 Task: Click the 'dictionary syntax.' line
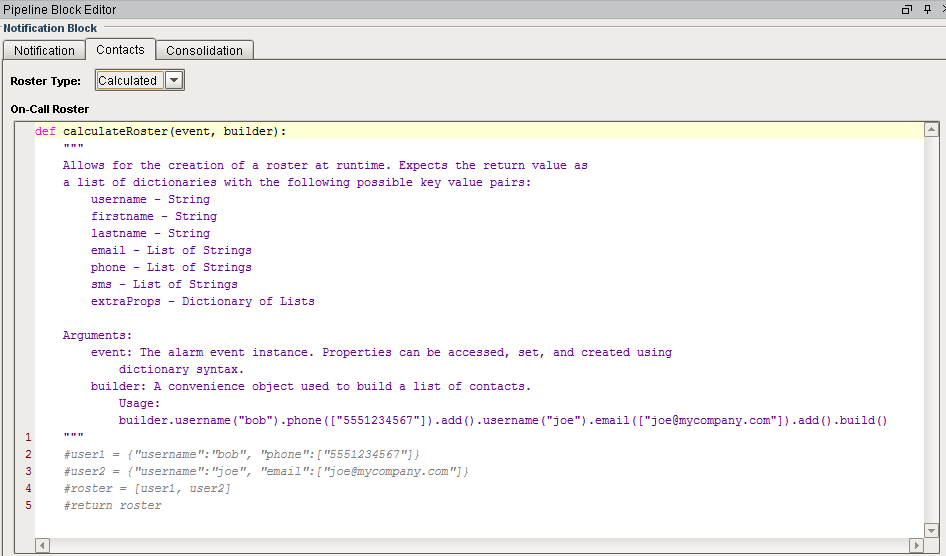pyautogui.click(x=181, y=369)
